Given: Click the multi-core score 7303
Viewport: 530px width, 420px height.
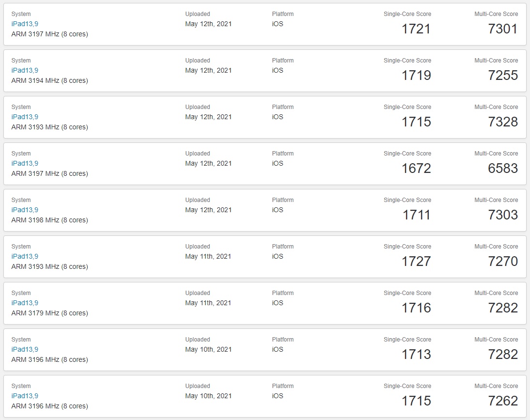Looking at the screenshot, I should [x=502, y=215].
